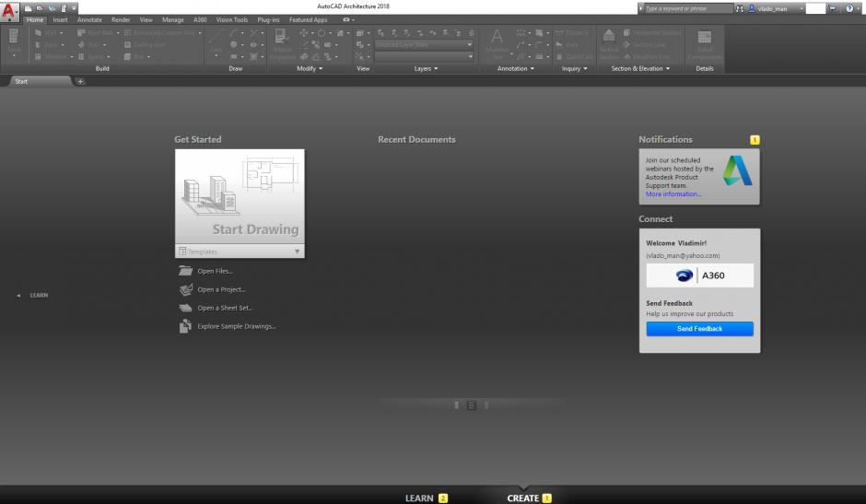Open a new tab with plus icon
The width and height of the screenshot is (866, 504).
click(80, 81)
